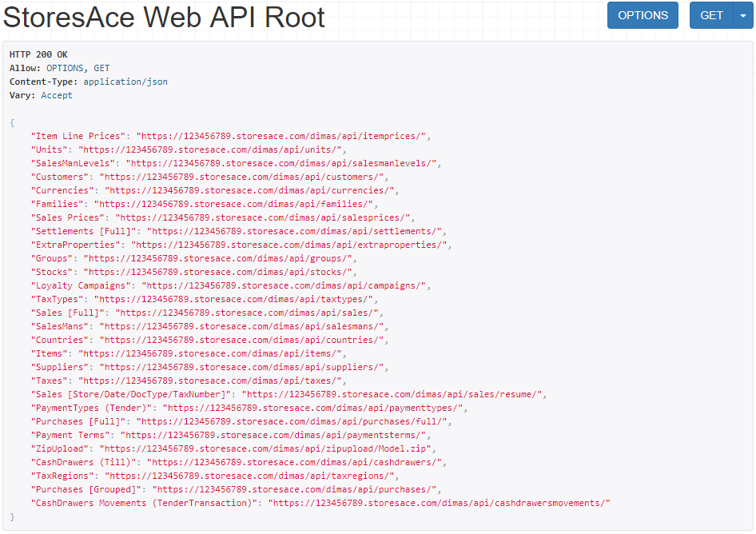
Task: Open the GET format dropdown arrow
Action: 742,15
